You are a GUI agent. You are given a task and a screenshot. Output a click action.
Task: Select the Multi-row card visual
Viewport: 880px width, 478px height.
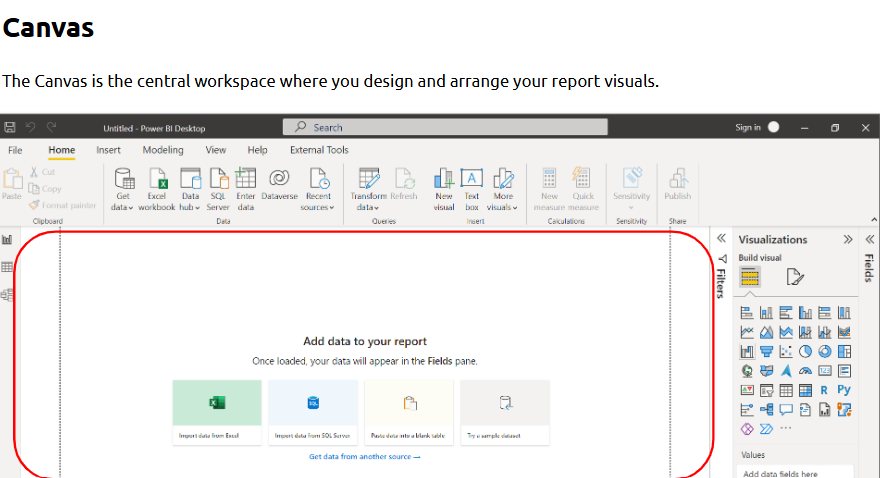tap(844, 371)
